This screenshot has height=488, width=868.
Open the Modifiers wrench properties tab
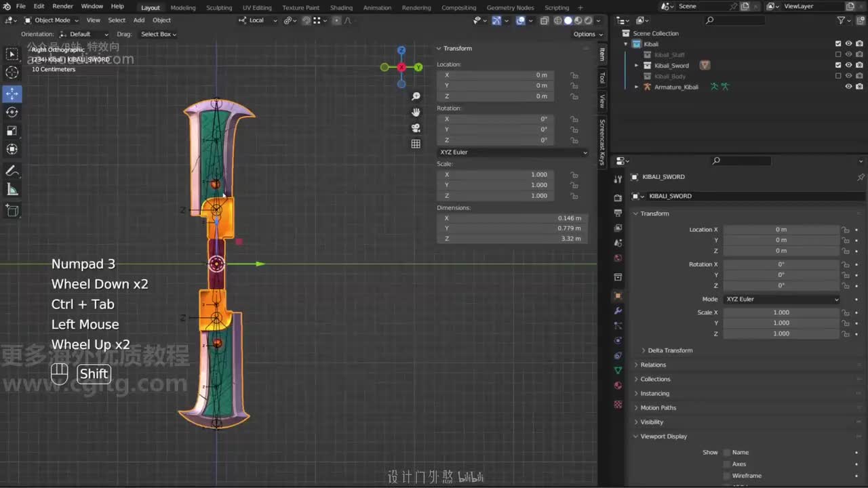pyautogui.click(x=618, y=310)
